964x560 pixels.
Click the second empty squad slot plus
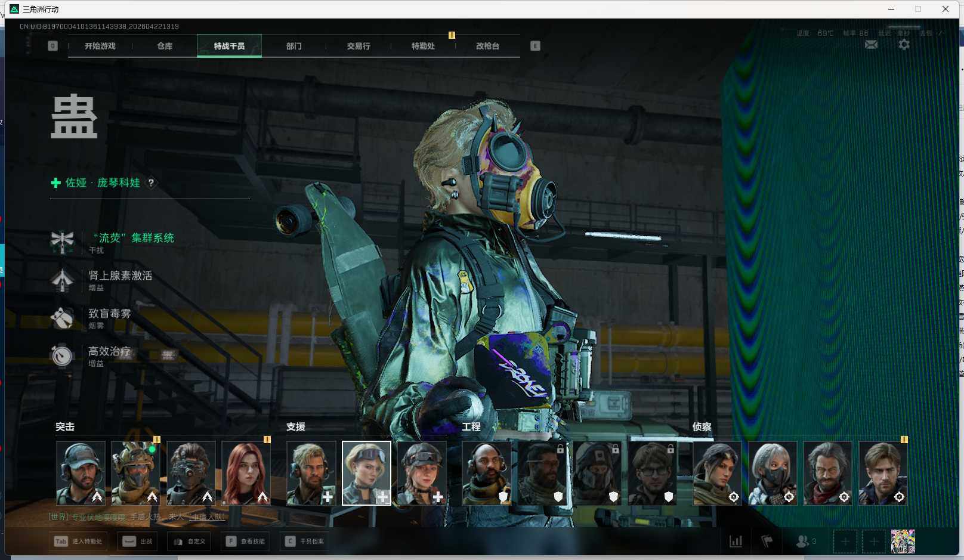point(873,542)
